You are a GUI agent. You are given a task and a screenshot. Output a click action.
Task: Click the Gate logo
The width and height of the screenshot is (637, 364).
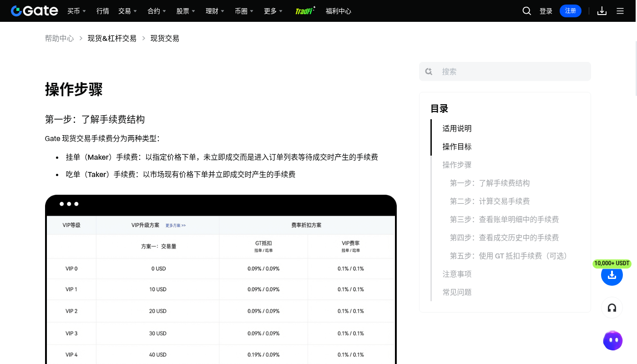35,11
